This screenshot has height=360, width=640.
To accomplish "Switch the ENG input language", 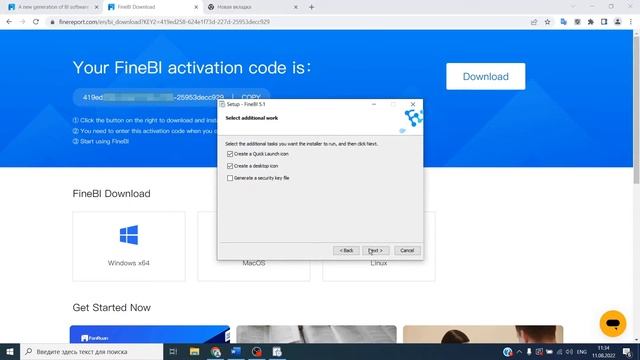I will 582,351.
